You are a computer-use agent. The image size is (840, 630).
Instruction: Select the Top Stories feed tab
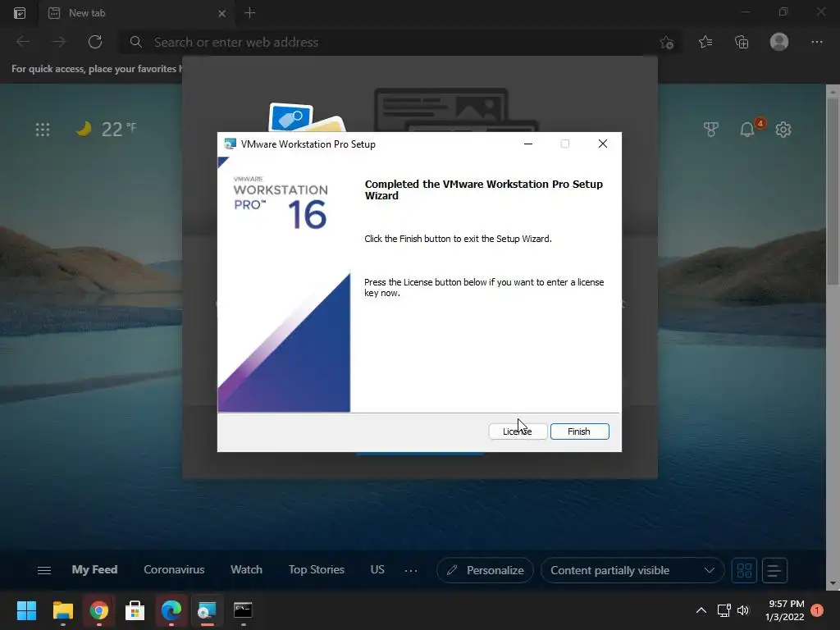pos(317,569)
